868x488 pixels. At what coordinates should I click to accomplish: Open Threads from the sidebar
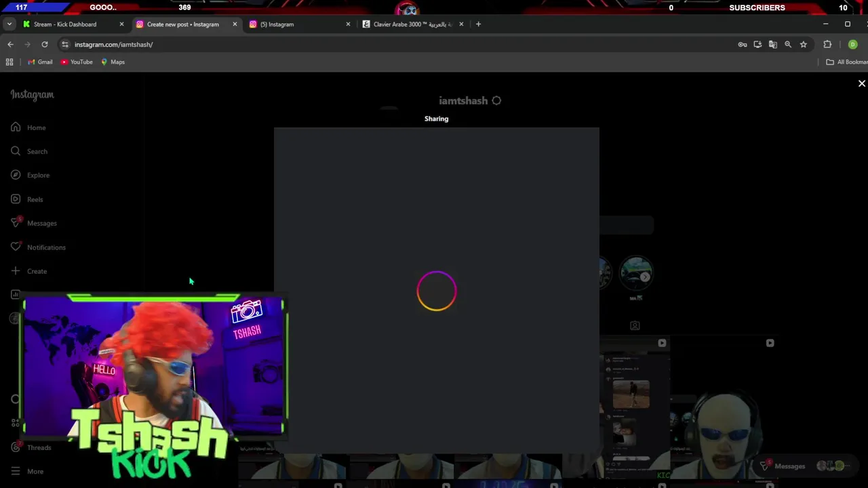click(31, 447)
